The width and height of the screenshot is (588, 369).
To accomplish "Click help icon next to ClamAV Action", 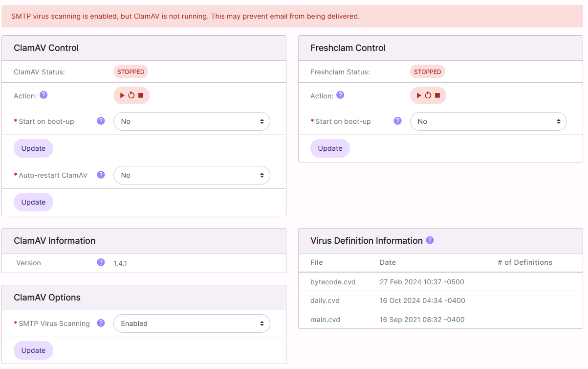I will coord(44,95).
